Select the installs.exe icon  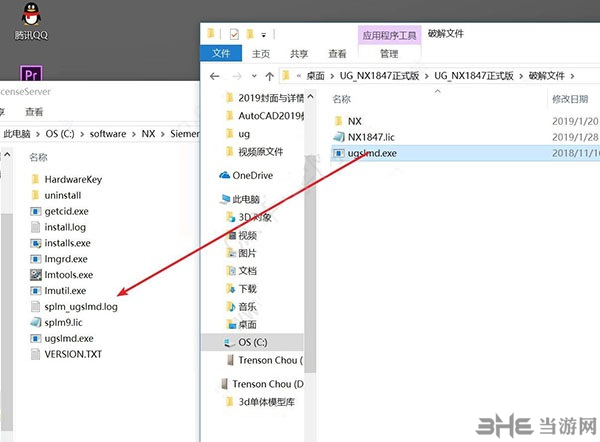35,243
